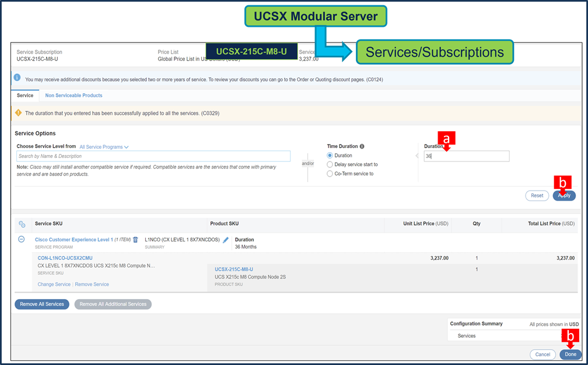Click the Remove Service link
This screenshot has width=588, height=365.
[x=92, y=285]
